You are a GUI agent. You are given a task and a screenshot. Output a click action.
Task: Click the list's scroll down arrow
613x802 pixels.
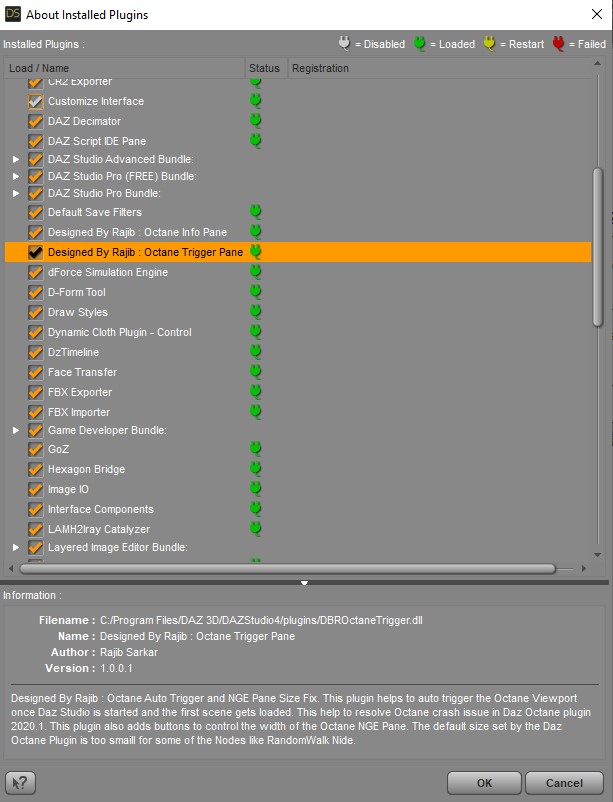click(x=597, y=554)
